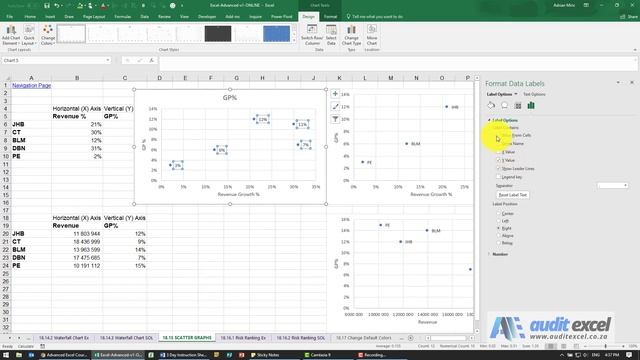Open the Quick Layout gallery
Screen dimensions: 640x360
point(29,35)
